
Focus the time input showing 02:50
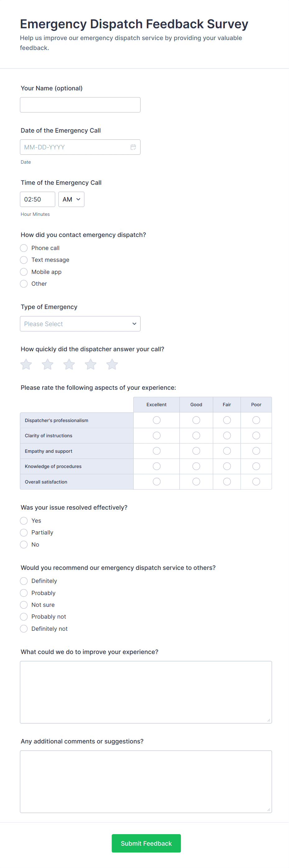[37, 199]
